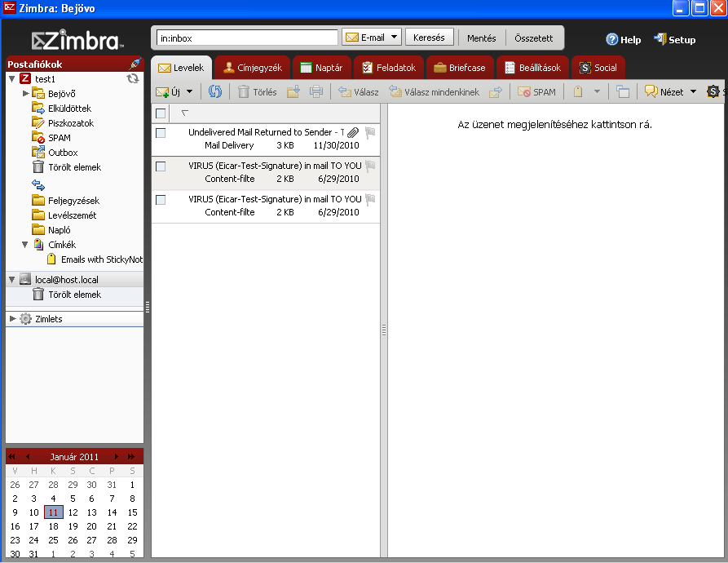Click the Social S icon at toolbar end
Image resolution: width=728 pixels, height=563 pixels.
(x=713, y=91)
